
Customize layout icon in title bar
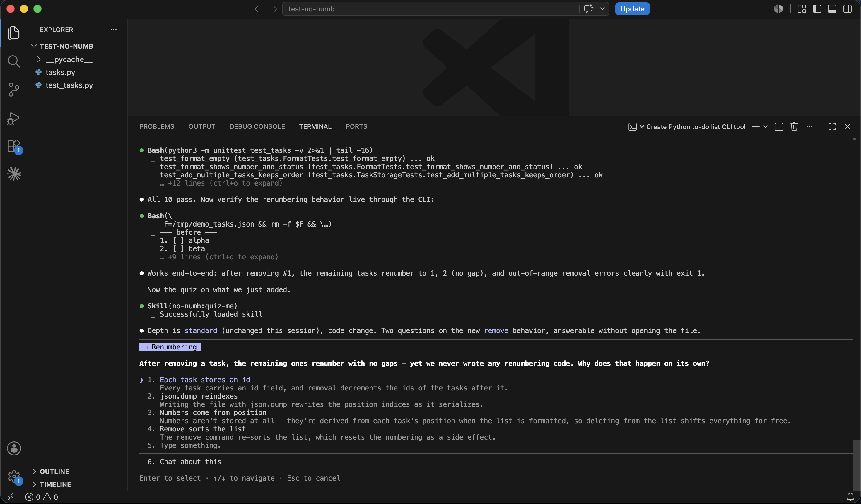[x=802, y=9]
